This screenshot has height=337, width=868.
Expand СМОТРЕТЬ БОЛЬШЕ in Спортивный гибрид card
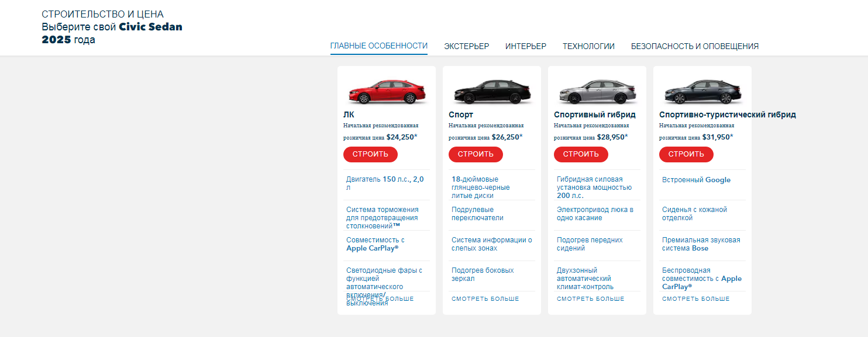pyautogui.click(x=590, y=299)
